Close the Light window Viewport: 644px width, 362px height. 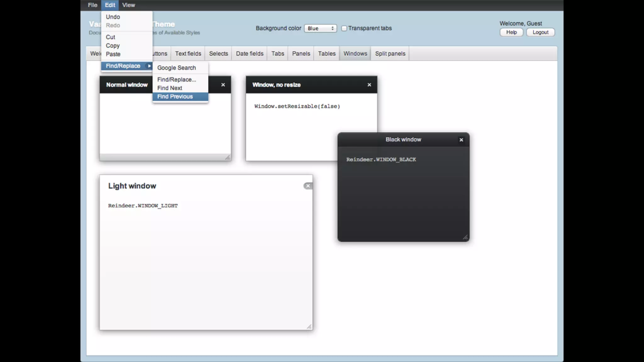pyautogui.click(x=308, y=186)
